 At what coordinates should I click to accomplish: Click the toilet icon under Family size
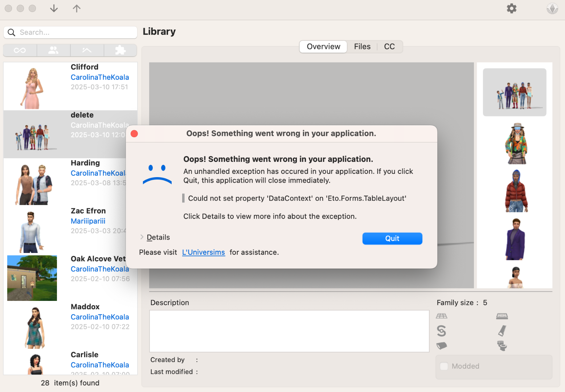pos(502,346)
